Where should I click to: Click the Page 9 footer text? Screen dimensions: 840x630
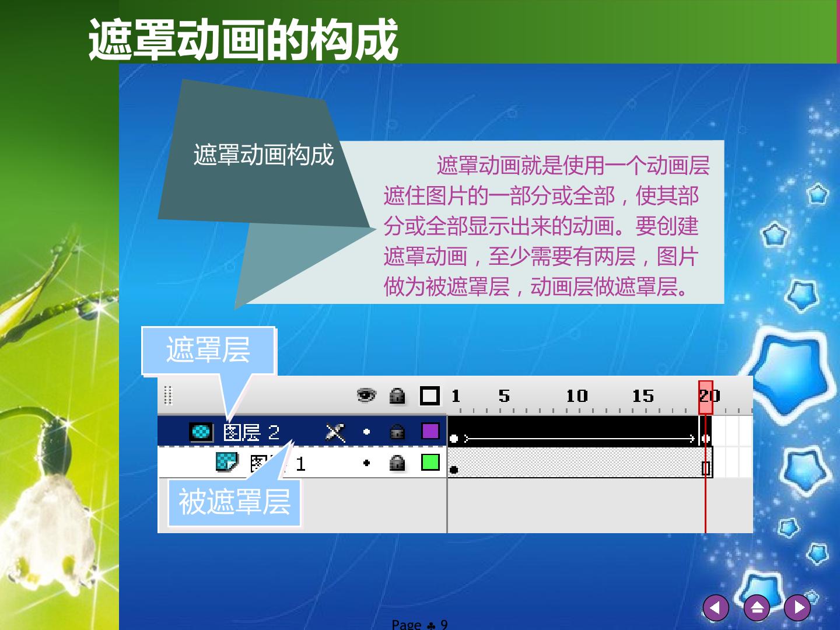419,624
